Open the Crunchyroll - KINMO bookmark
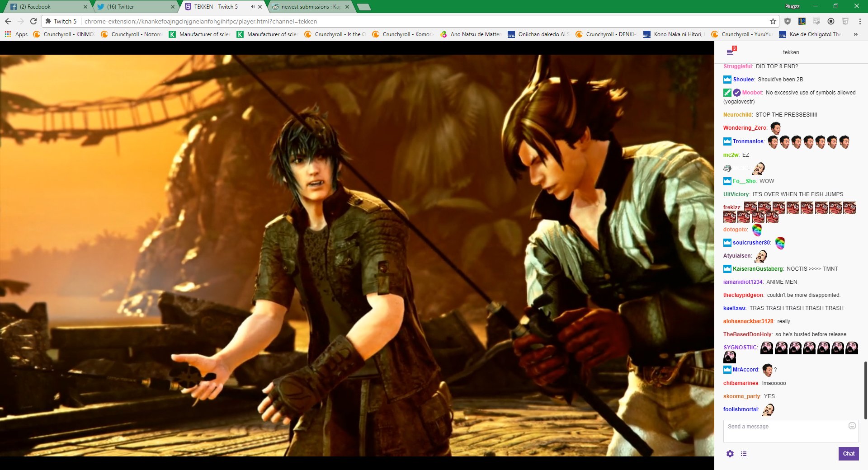Viewport: 868px width, 470px height. coord(64,34)
